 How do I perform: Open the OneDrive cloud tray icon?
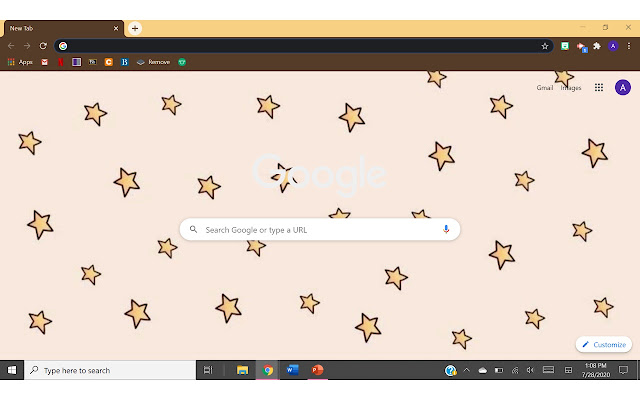tap(482, 370)
